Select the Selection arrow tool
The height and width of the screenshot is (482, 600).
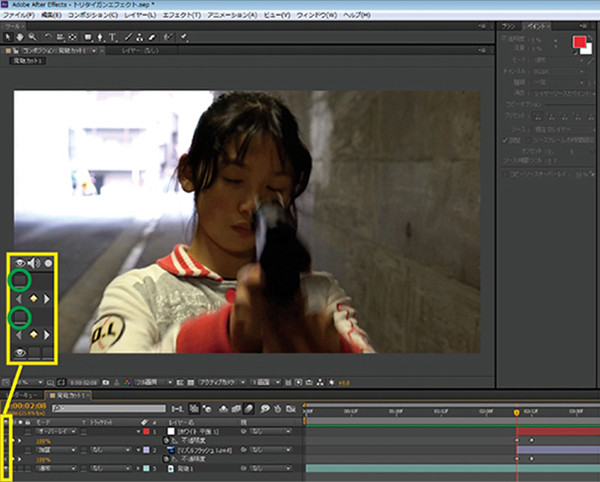pyautogui.click(x=7, y=37)
